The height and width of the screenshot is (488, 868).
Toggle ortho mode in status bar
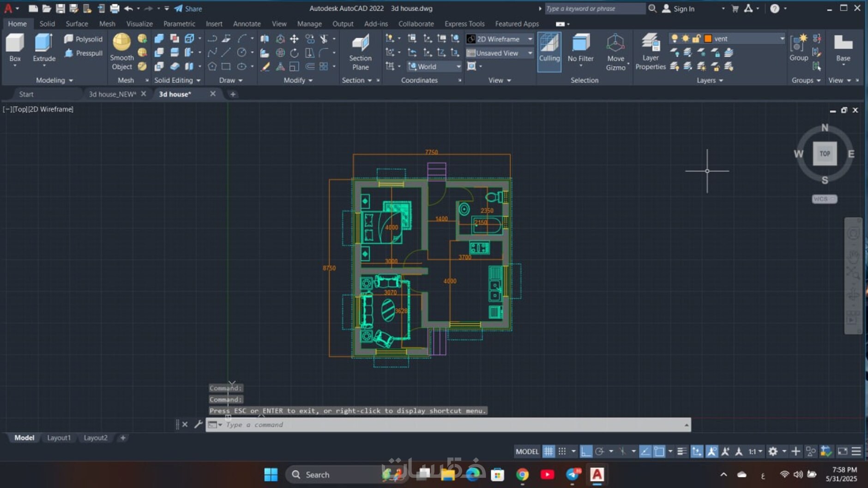click(586, 452)
